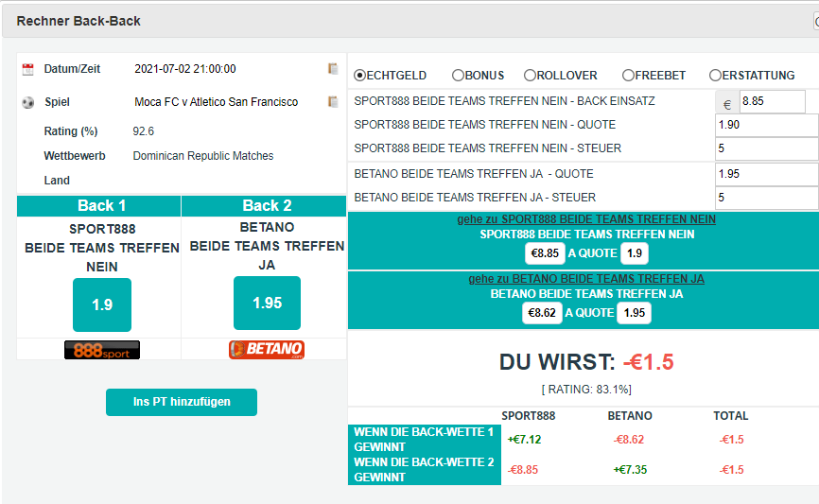Click the €8.62 stake badge

coord(542,313)
